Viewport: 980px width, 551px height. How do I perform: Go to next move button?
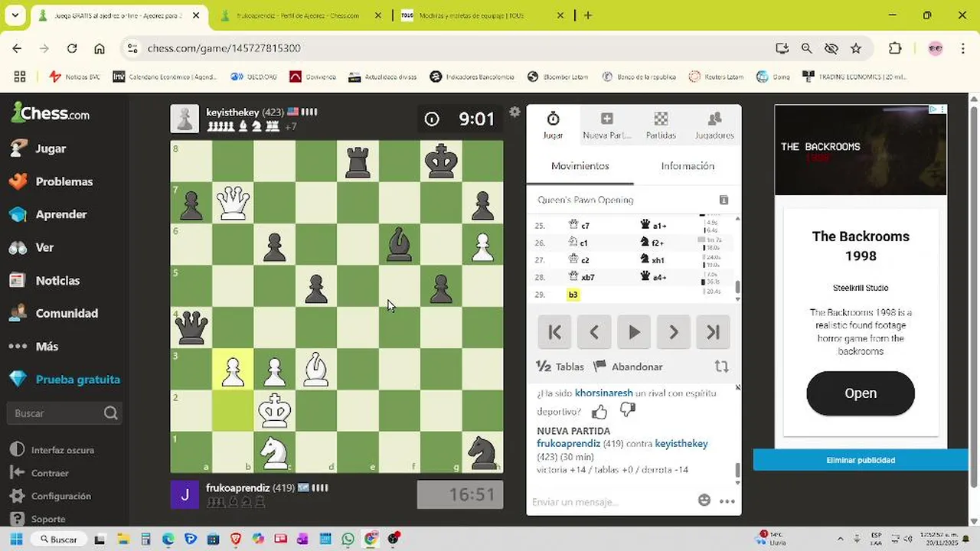674,332
